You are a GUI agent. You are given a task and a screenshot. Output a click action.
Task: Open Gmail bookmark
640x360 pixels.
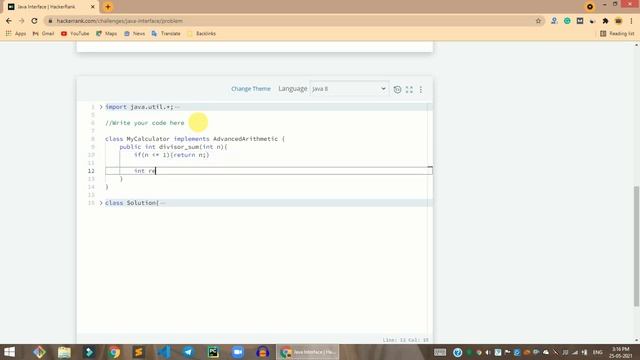[43, 33]
